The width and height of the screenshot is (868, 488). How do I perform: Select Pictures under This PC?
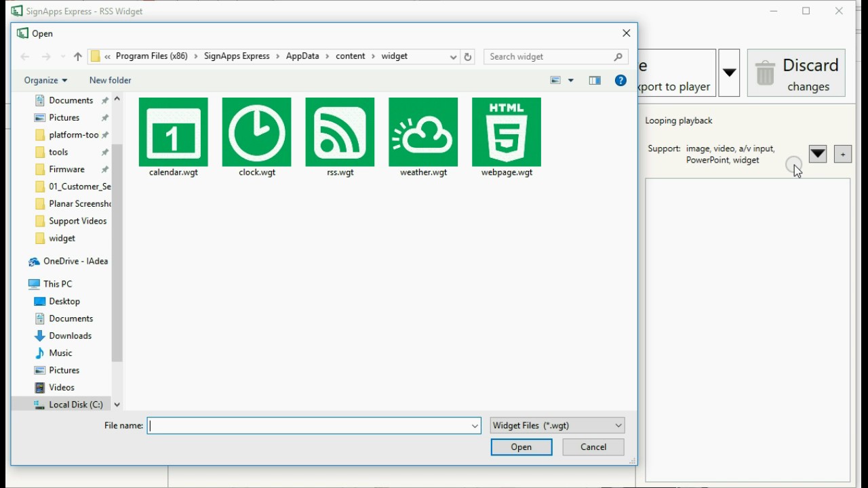pyautogui.click(x=64, y=370)
